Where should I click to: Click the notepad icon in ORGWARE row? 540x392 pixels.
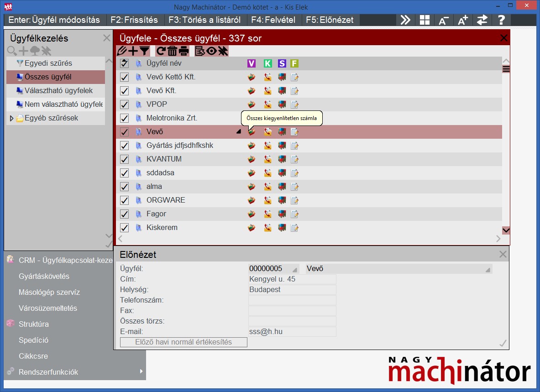coord(294,200)
